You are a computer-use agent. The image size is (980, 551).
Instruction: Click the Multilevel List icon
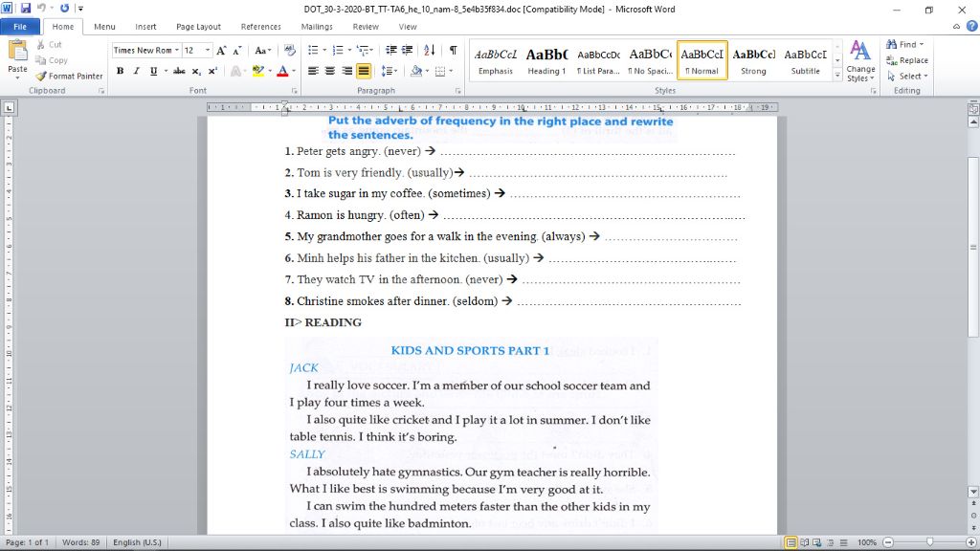pos(363,50)
